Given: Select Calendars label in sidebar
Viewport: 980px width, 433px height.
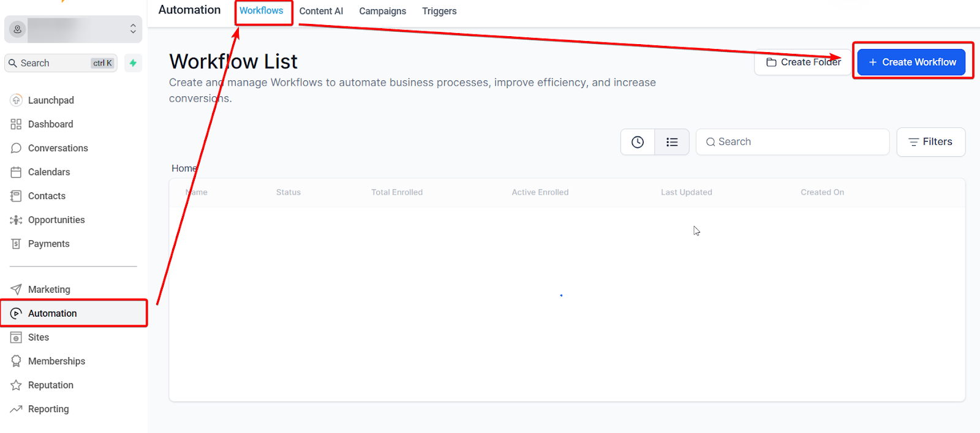Looking at the screenshot, I should [49, 172].
